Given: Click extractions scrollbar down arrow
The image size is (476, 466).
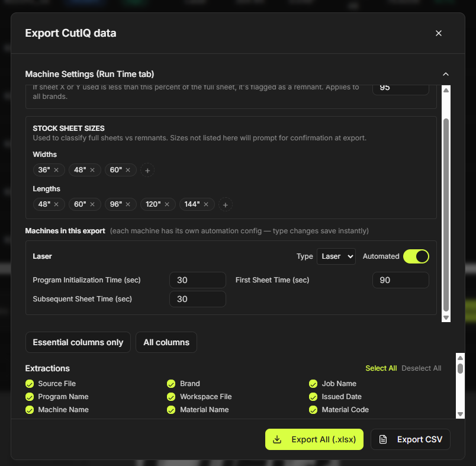Looking at the screenshot, I should click(x=460, y=414).
